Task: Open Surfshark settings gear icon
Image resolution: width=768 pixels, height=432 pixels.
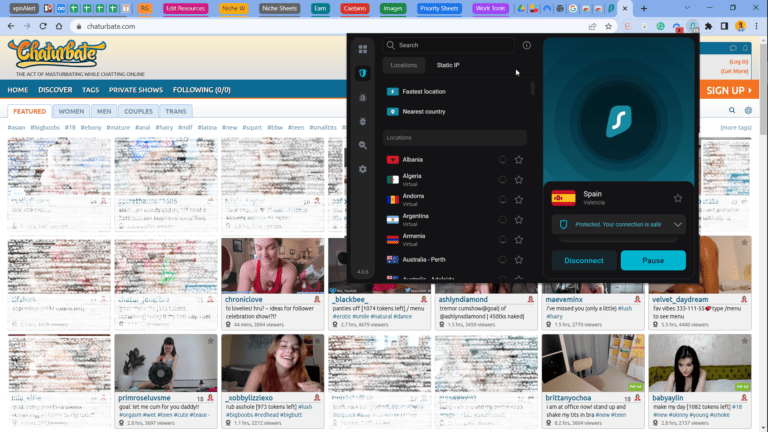Action: click(362, 169)
